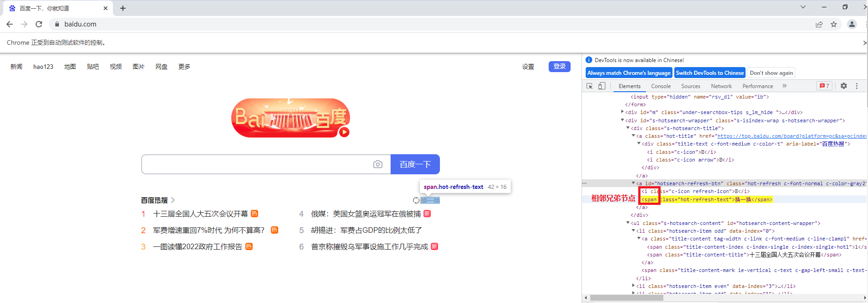Click the 热 badge beside 一图读懂2022政府工作报告

point(249,246)
